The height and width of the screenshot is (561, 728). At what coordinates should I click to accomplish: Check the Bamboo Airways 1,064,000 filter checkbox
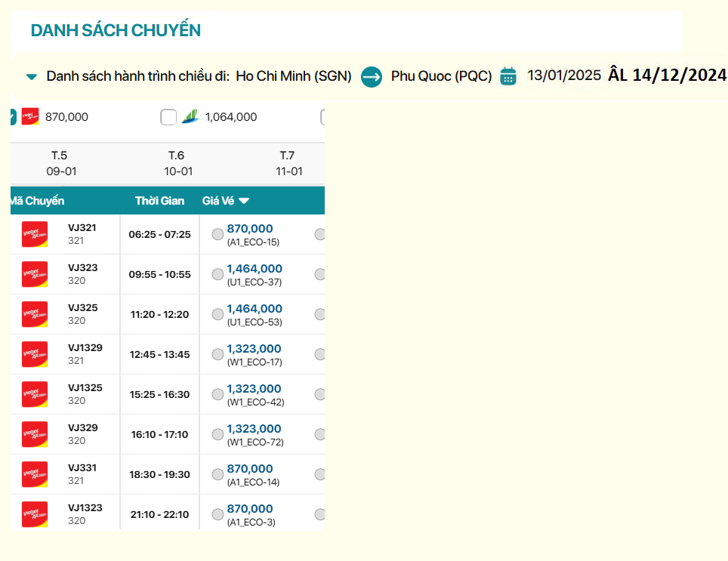click(168, 117)
